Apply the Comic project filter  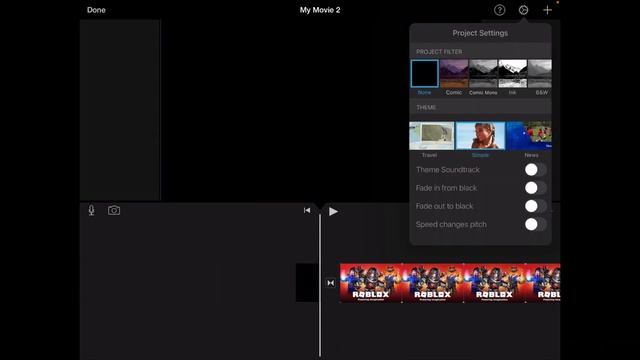click(454, 73)
